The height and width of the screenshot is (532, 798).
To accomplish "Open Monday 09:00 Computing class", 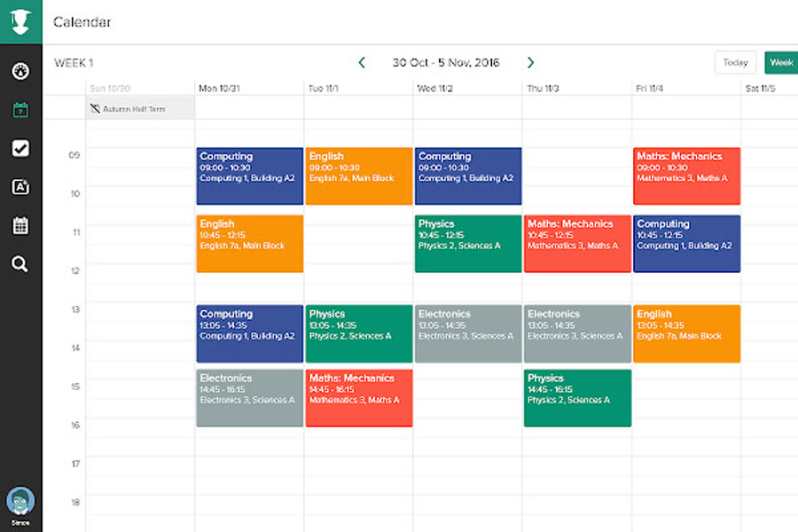I will tap(250, 176).
